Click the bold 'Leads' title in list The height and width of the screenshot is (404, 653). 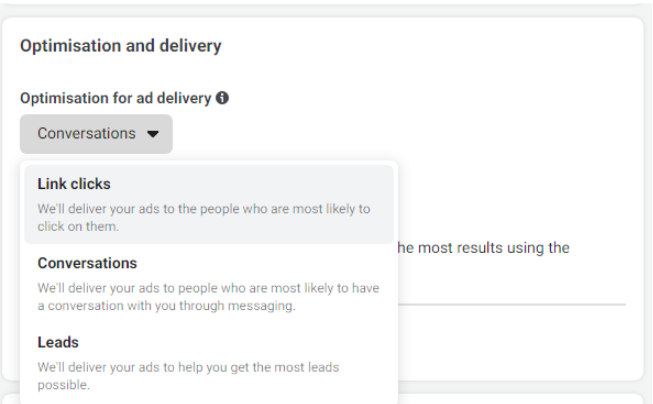(x=58, y=342)
